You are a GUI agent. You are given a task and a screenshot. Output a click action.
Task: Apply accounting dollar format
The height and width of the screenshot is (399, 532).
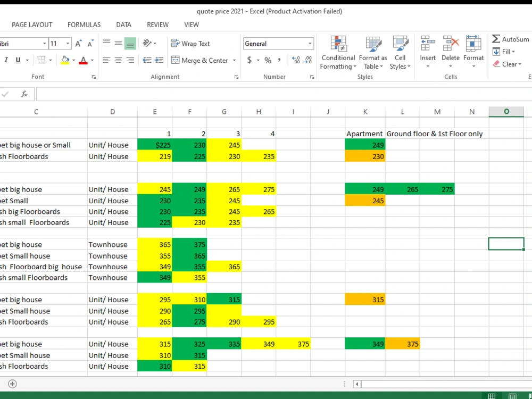pyautogui.click(x=250, y=60)
